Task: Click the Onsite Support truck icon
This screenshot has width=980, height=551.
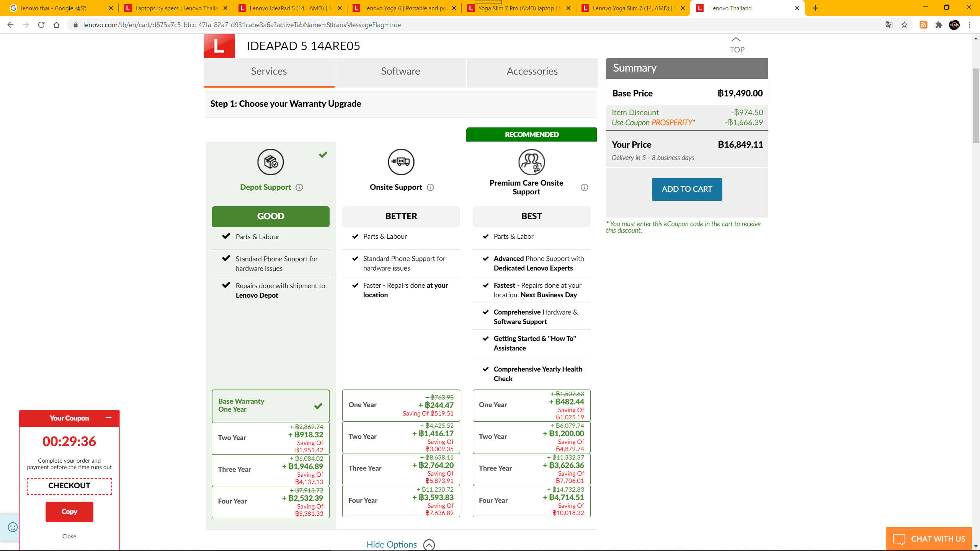Action: 401,162
